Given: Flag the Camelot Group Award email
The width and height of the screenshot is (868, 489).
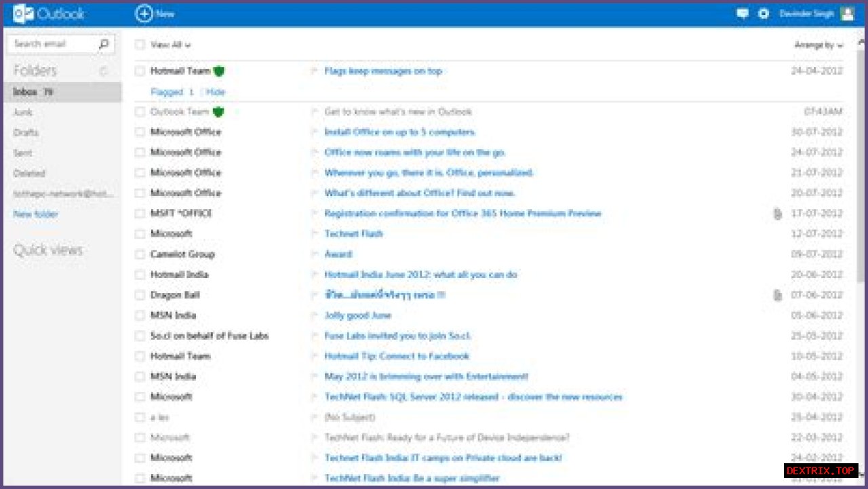Looking at the screenshot, I should (314, 254).
